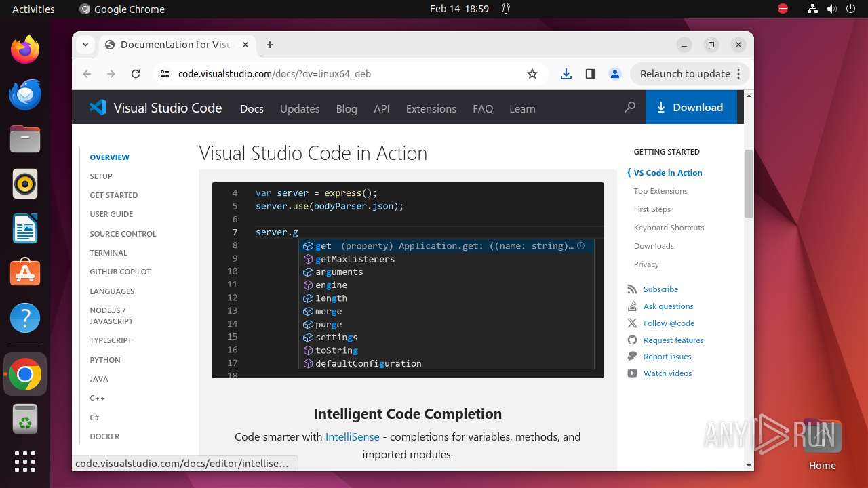Select TypeScript in left sidebar
The width and height of the screenshot is (868, 488).
(111, 340)
